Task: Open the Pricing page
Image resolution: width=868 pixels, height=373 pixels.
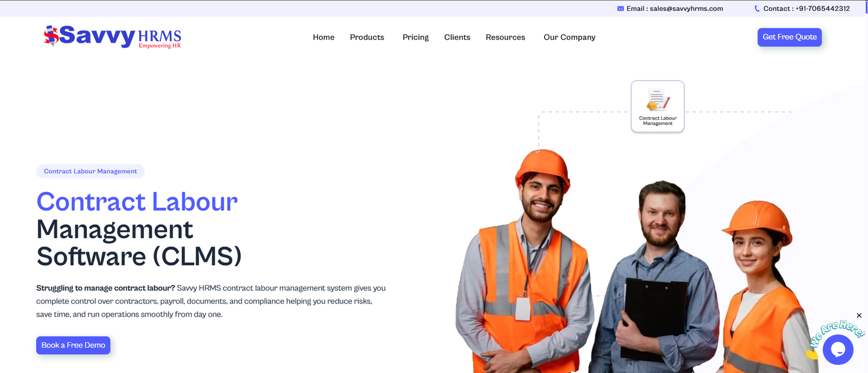Action: [416, 37]
